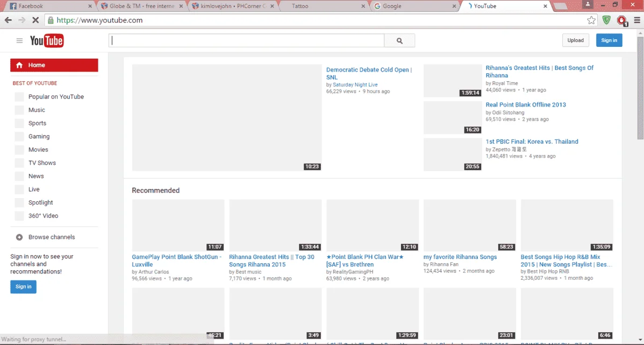Click the 1:59:14 Rihanna video thumbnail

pos(453,81)
